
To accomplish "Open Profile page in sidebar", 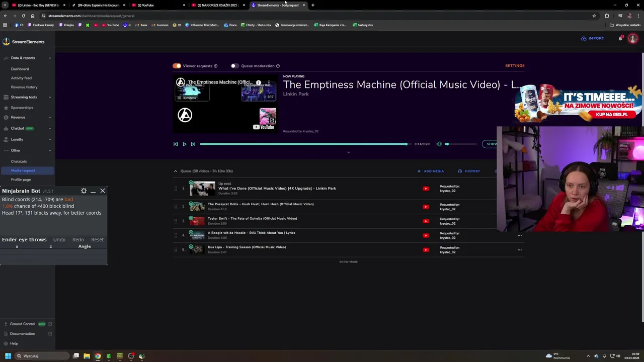I will [21, 179].
